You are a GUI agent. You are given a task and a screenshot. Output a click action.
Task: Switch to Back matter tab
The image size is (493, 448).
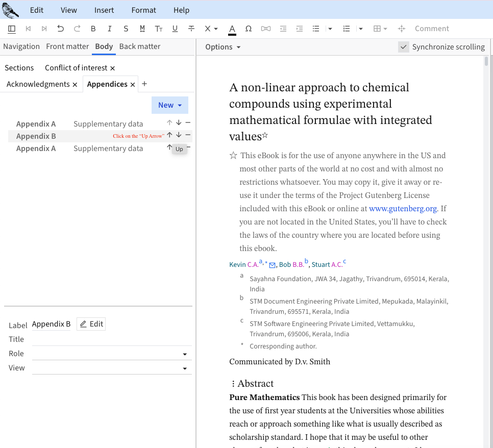coord(140,46)
